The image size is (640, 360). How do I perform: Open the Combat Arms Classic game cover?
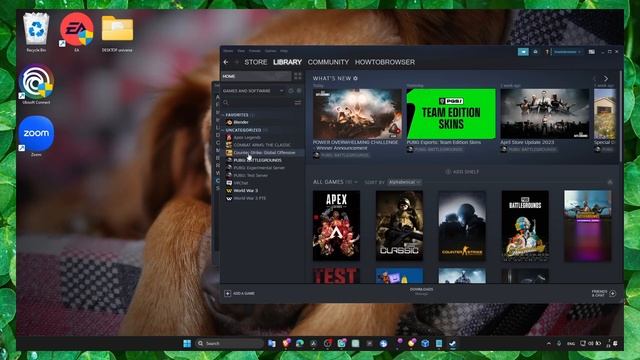[399, 225]
